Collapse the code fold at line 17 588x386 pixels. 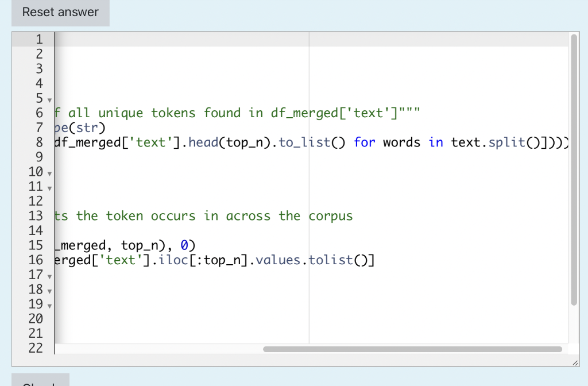point(49,277)
